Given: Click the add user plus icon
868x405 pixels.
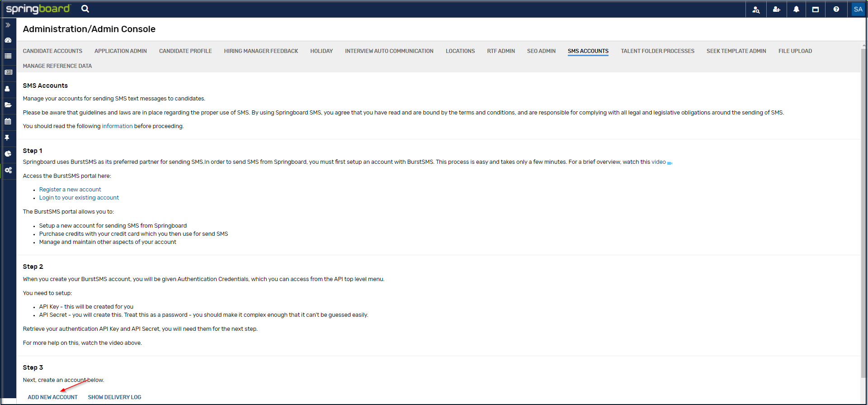Looking at the screenshot, I should coord(777,9).
